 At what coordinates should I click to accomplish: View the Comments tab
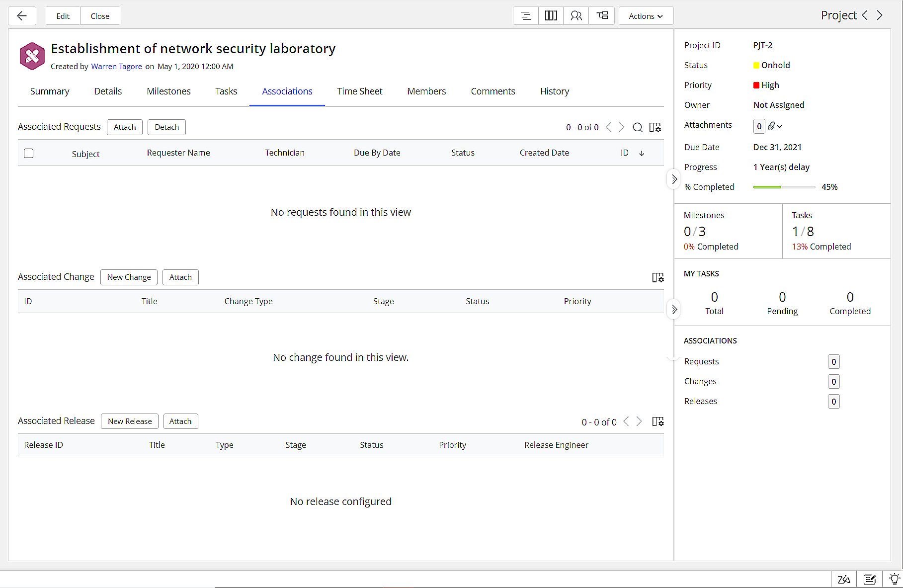tap(493, 91)
